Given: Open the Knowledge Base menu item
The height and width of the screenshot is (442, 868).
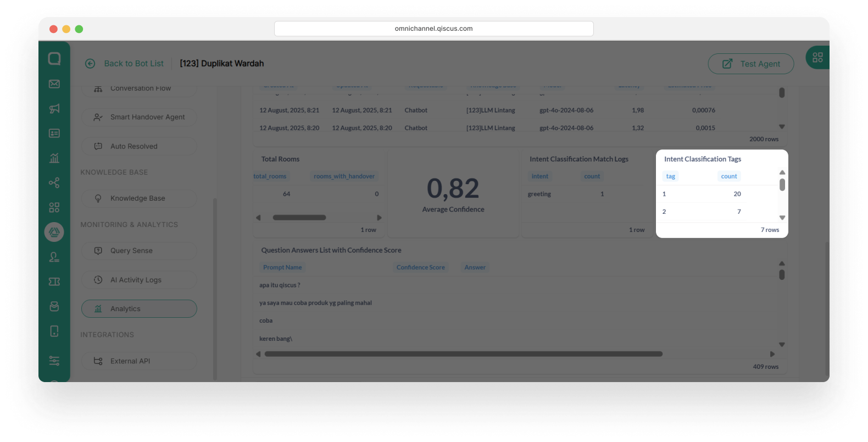Looking at the screenshot, I should pyautogui.click(x=139, y=198).
